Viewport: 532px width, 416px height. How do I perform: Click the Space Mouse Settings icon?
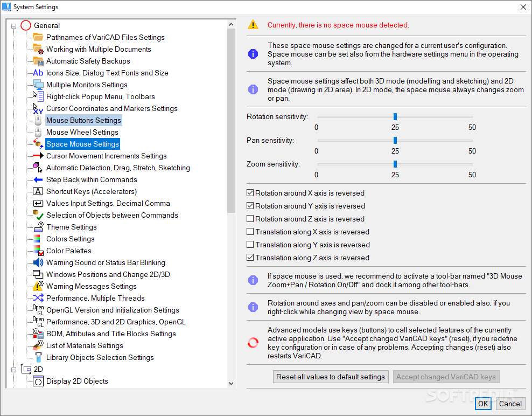point(38,144)
